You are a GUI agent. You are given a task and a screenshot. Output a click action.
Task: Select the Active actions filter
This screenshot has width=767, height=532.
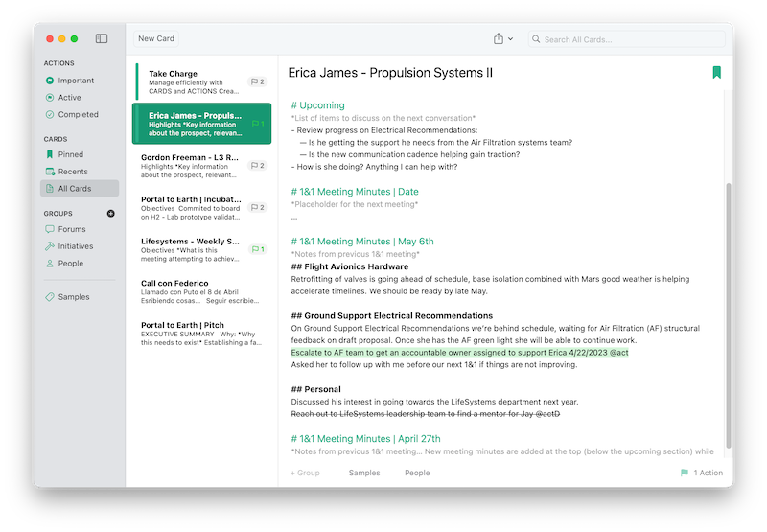pyautogui.click(x=69, y=98)
